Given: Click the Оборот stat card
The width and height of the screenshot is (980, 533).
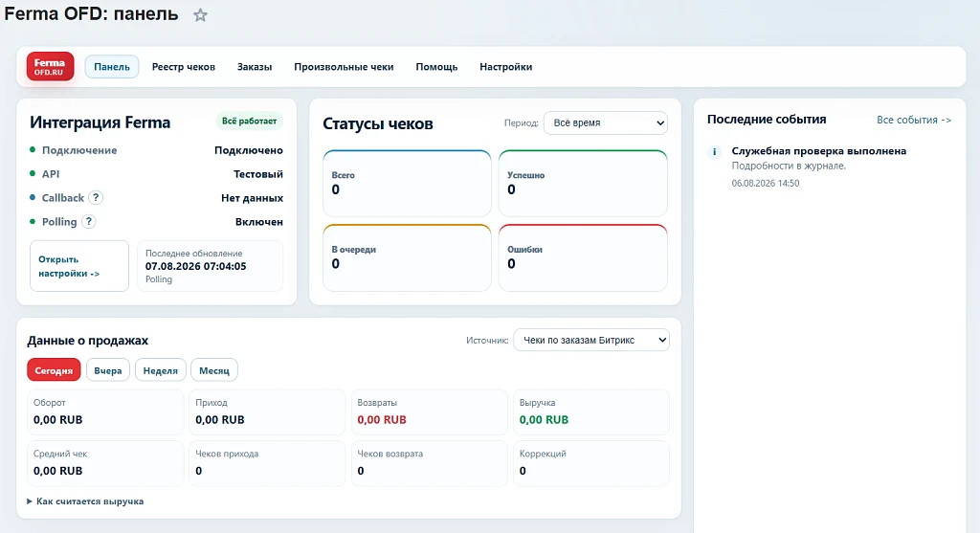Looking at the screenshot, I should [105, 411].
